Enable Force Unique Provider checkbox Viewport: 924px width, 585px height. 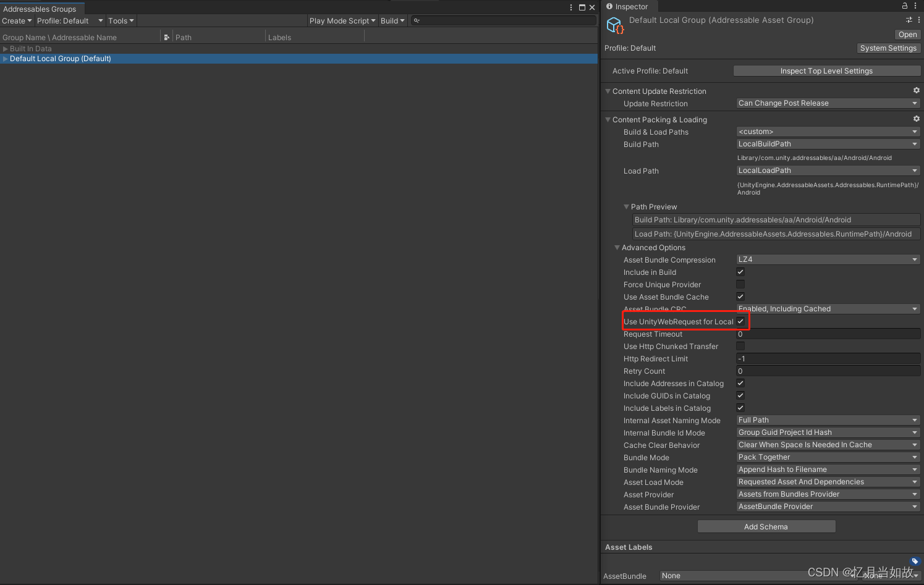click(740, 284)
